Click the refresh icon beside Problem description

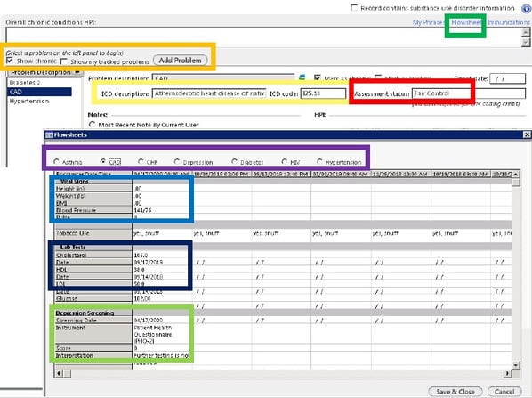point(302,77)
